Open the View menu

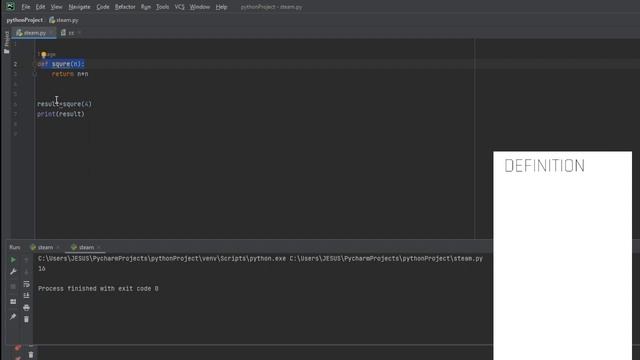(56, 7)
